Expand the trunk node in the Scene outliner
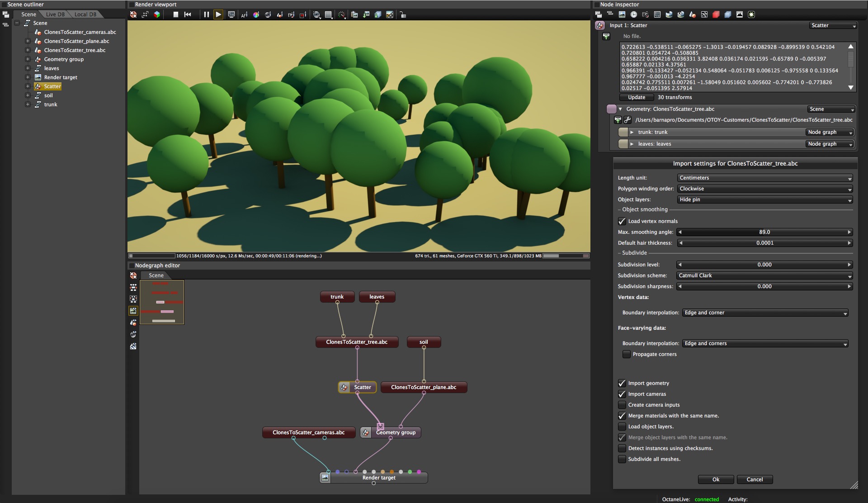 pyautogui.click(x=28, y=104)
